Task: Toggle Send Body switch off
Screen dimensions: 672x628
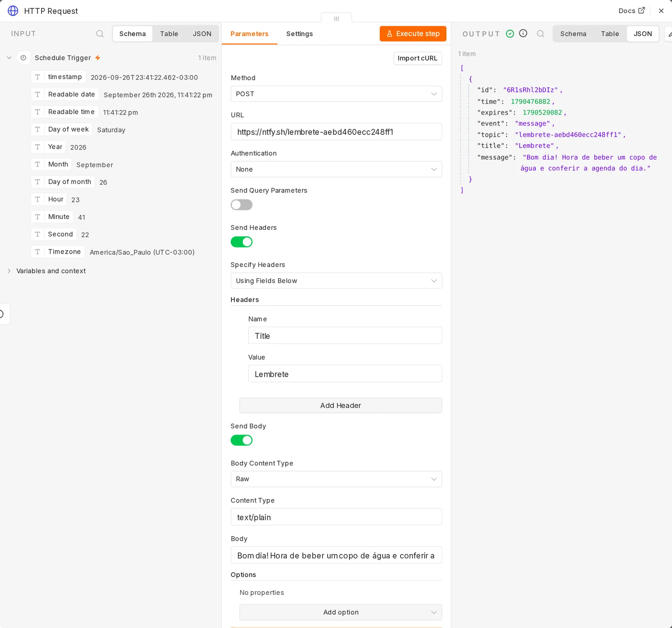Action: pyautogui.click(x=241, y=440)
